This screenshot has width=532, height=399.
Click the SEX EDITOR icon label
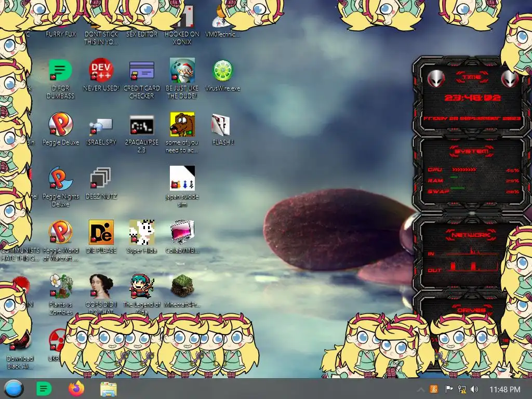click(x=141, y=34)
